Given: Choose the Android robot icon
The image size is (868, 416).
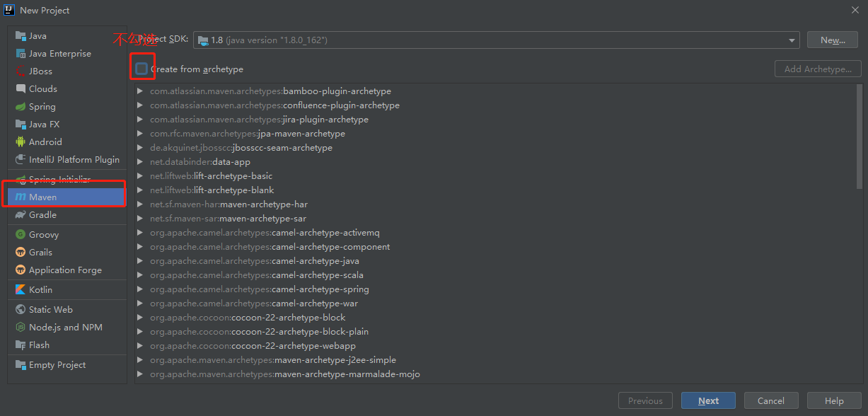Looking at the screenshot, I should click(x=21, y=142).
